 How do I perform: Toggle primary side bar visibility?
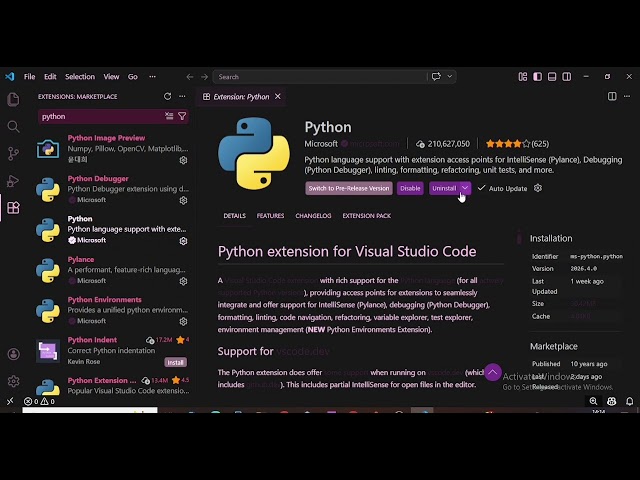coord(538,76)
